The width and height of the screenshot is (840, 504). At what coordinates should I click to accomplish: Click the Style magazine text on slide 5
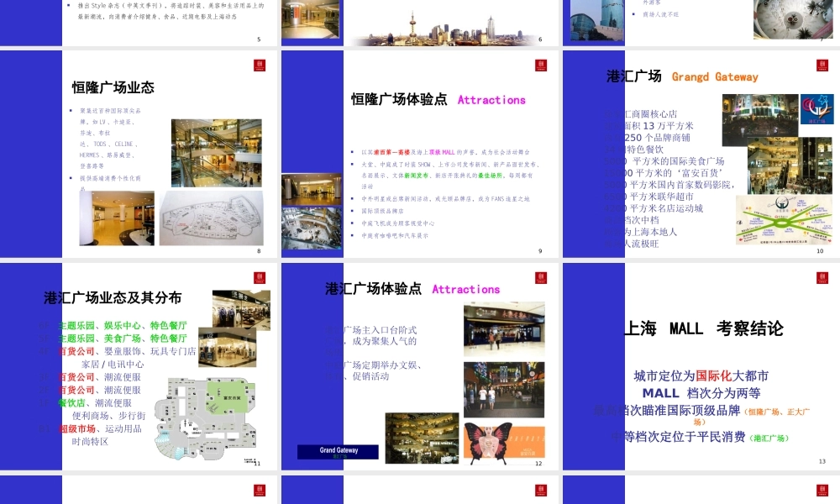[x=171, y=11]
